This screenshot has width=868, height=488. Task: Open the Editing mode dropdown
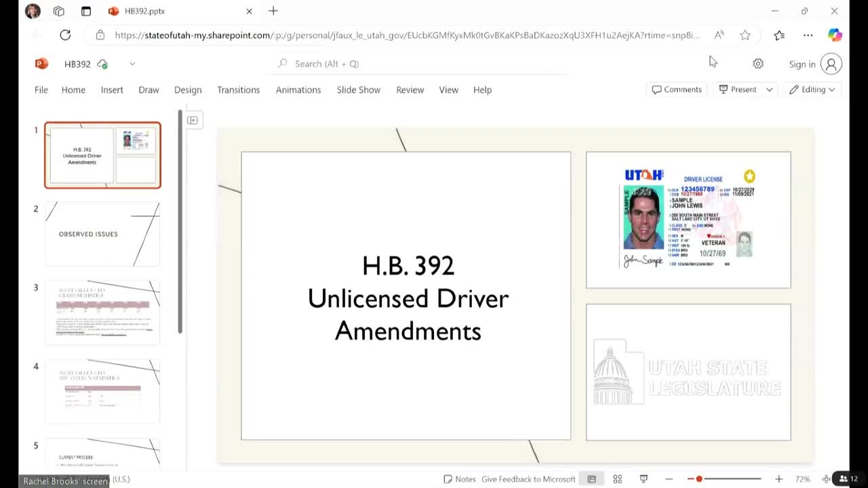812,89
